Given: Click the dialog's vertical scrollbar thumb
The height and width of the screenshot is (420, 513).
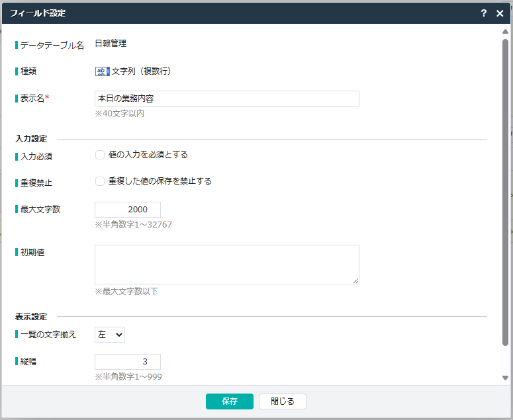Looking at the screenshot, I should 505,192.
